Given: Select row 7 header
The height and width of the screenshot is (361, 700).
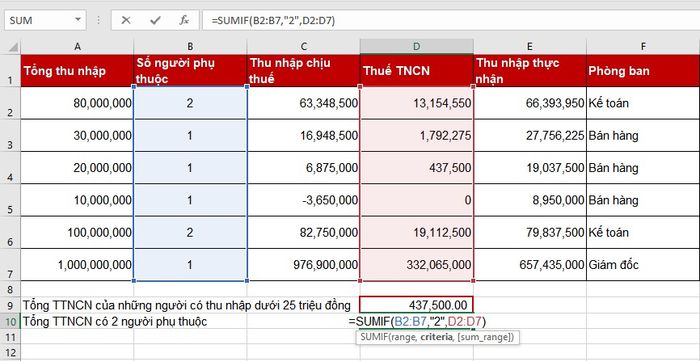Looking at the screenshot, I should click(10, 265).
